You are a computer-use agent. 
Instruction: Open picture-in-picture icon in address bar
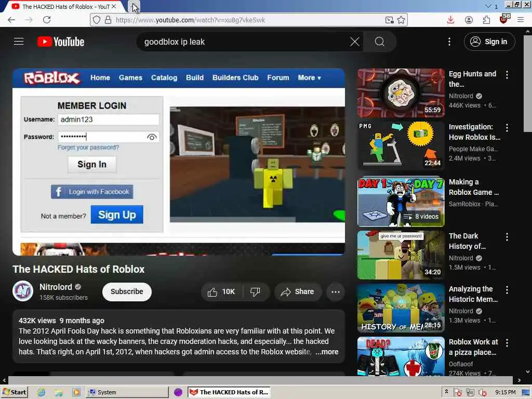(x=389, y=20)
